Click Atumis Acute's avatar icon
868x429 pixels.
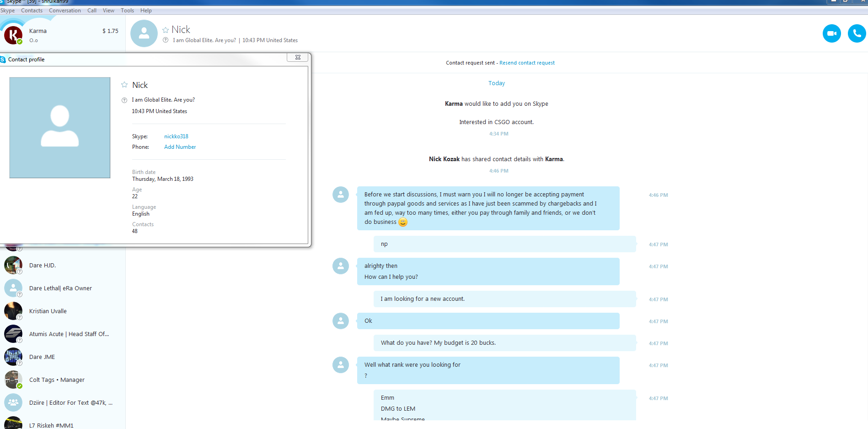13,334
